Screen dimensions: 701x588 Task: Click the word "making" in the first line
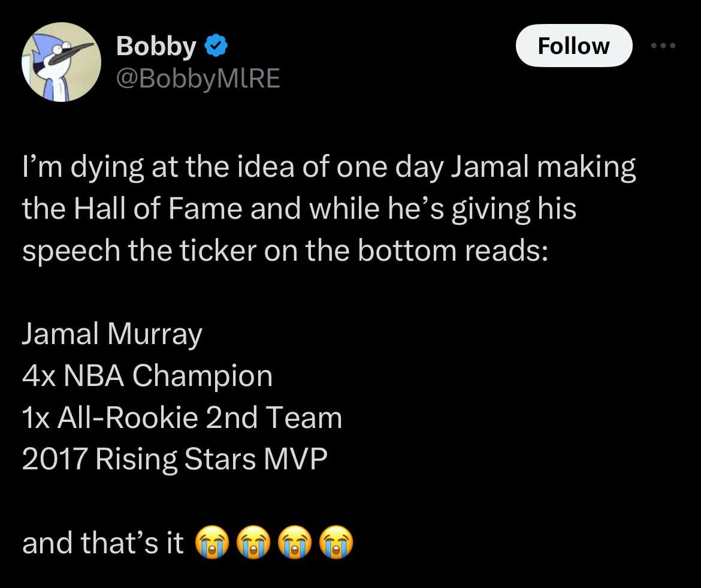click(587, 169)
